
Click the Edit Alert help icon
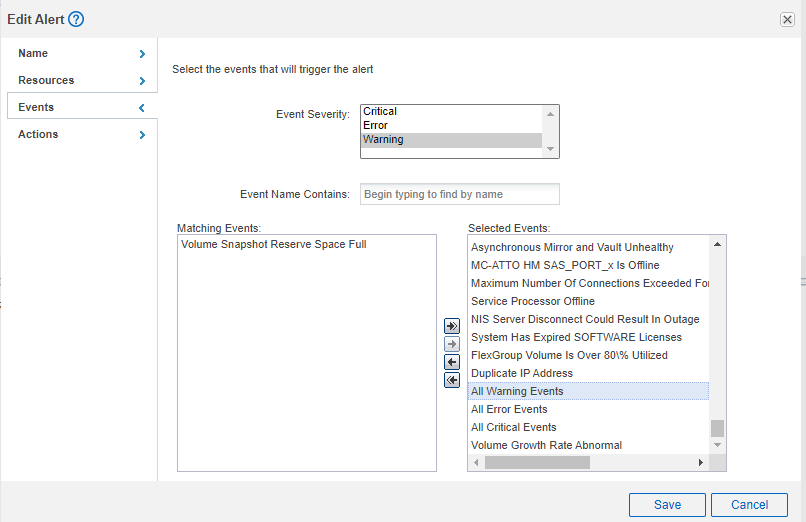76,19
